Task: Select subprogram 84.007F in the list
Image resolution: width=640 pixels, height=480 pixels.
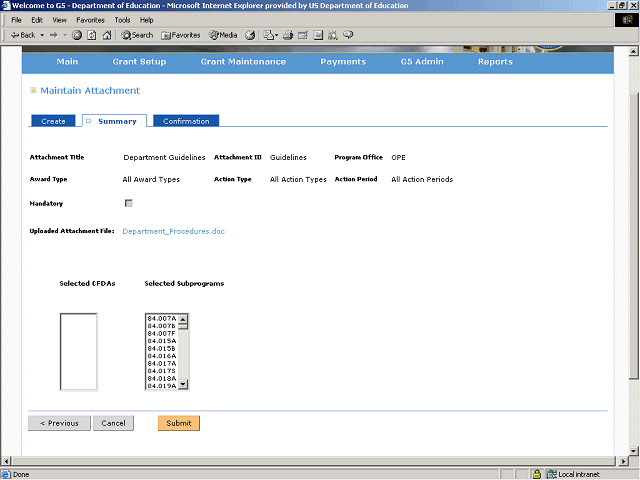Action: coord(162,333)
